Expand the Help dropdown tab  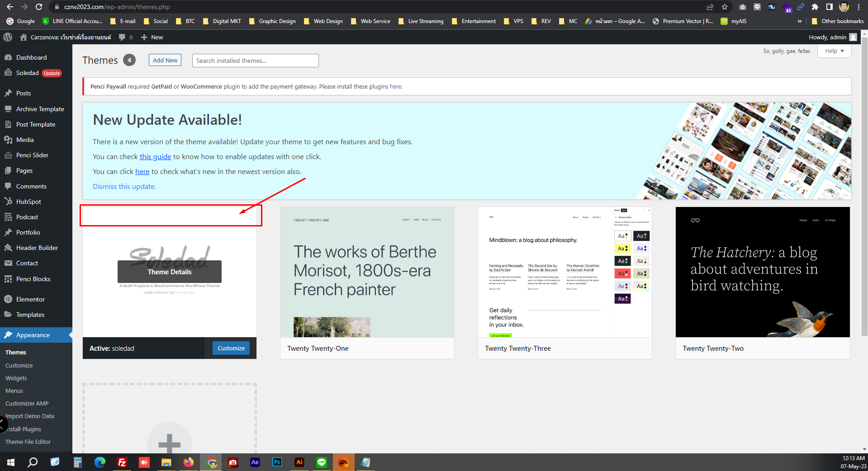point(835,51)
